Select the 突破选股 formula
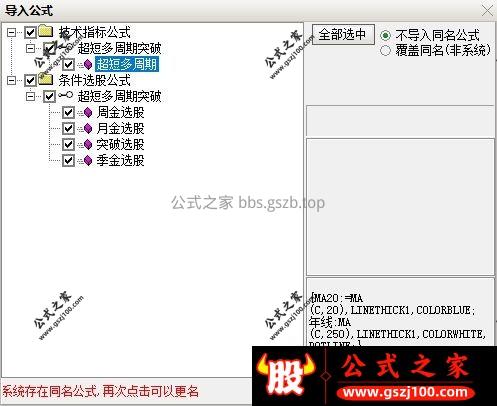 pyautogui.click(x=120, y=144)
